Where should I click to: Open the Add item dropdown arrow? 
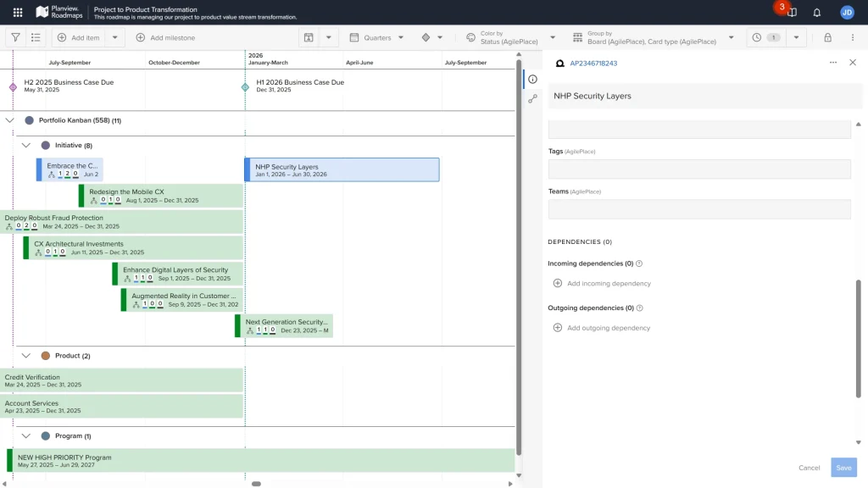[x=115, y=37]
